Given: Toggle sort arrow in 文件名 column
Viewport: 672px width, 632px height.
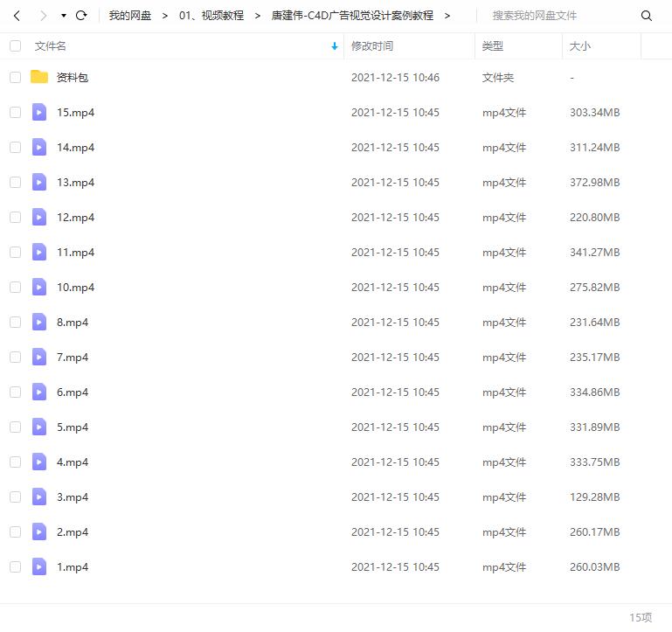Looking at the screenshot, I should click(335, 46).
